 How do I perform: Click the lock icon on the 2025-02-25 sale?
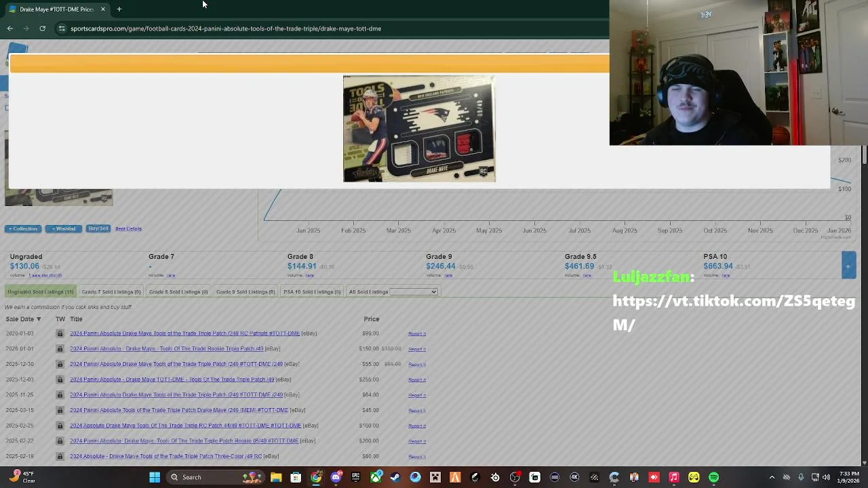(60, 426)
